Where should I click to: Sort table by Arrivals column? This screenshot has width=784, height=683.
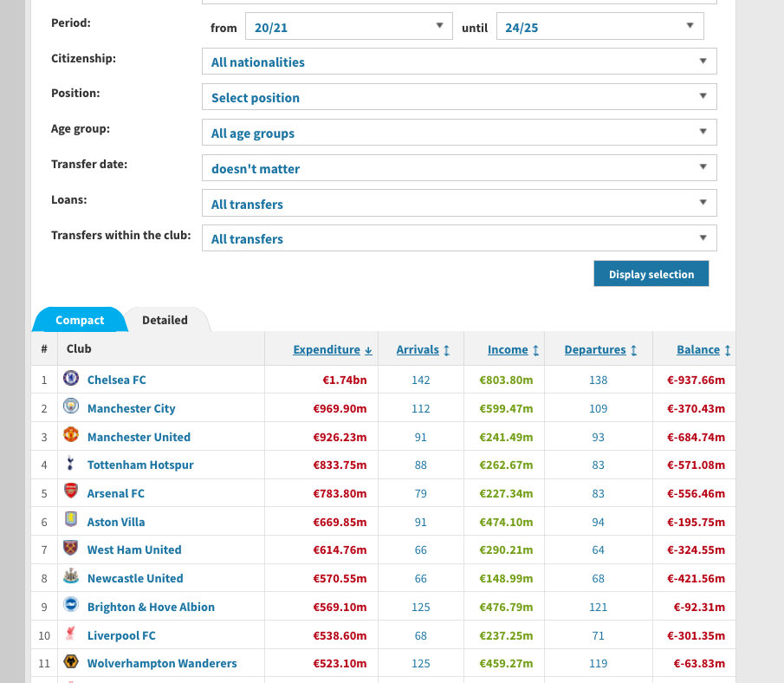coord(423,350)
